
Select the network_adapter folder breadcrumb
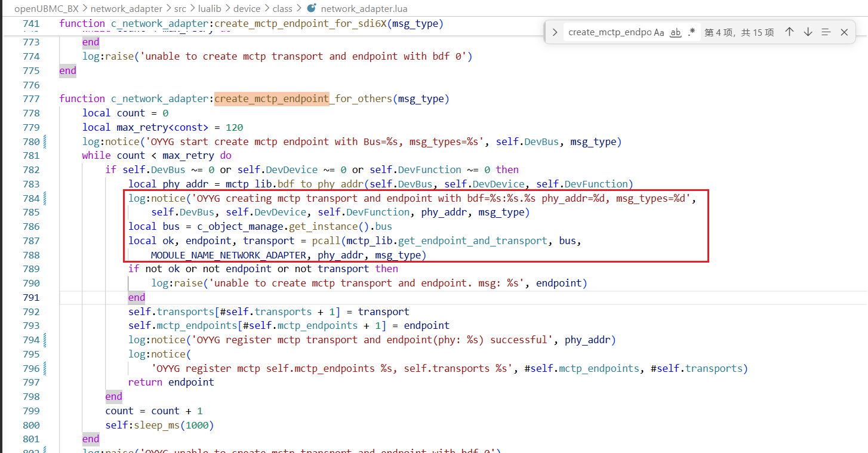pyautogui.click(x=125, y=8)
